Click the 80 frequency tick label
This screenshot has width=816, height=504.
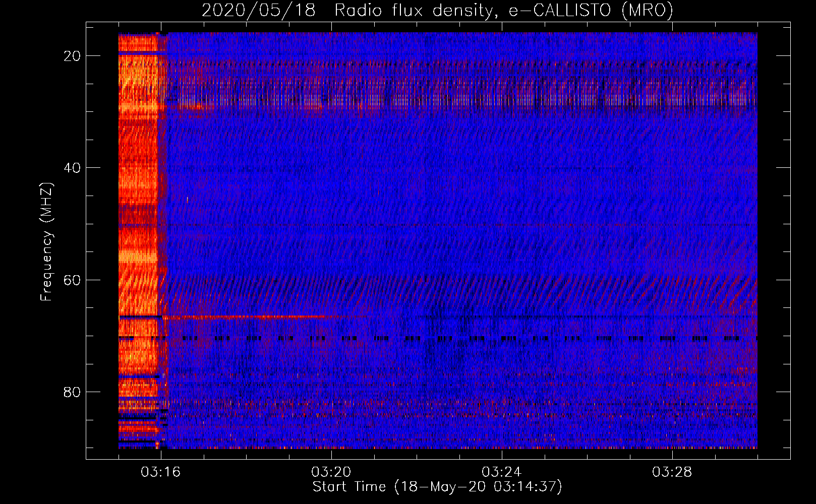point(72,392)
